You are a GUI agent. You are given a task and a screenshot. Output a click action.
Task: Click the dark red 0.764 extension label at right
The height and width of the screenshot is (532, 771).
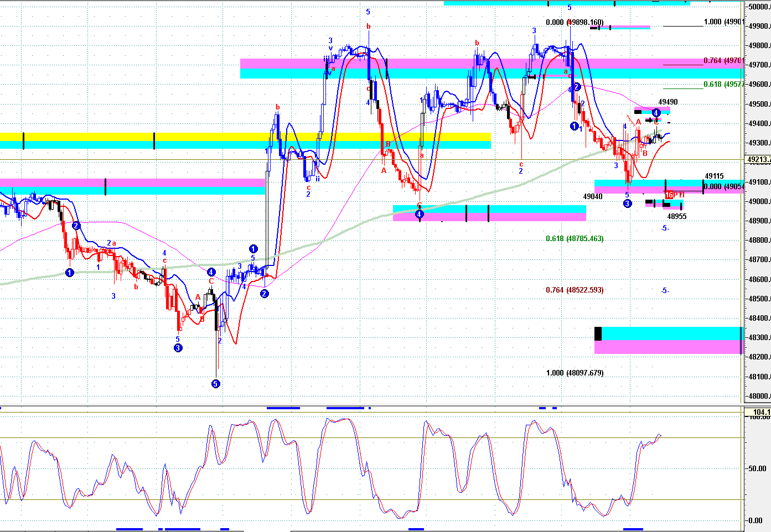[x=722, y=60]
